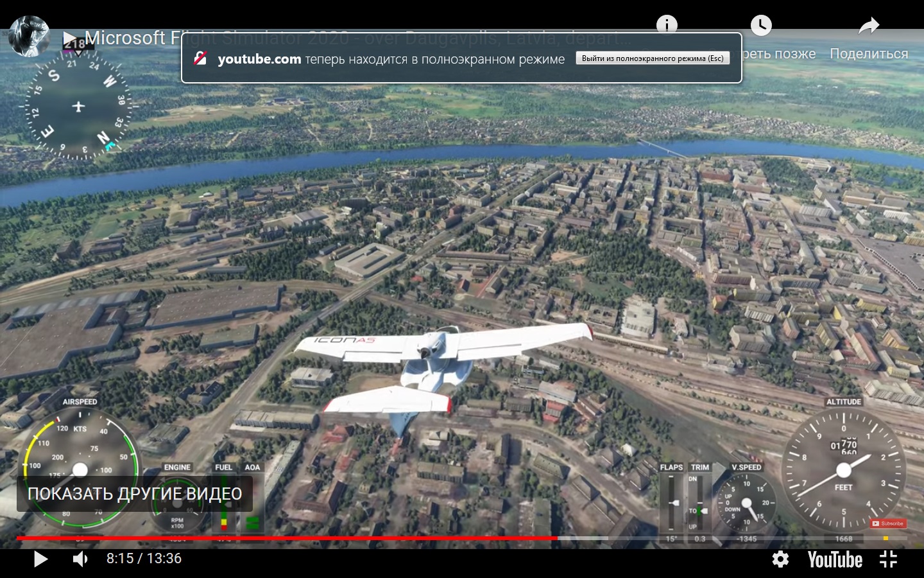Click the ALTITUDE gauge
Viewport: 924px width, 578px height.
[844, 469]
